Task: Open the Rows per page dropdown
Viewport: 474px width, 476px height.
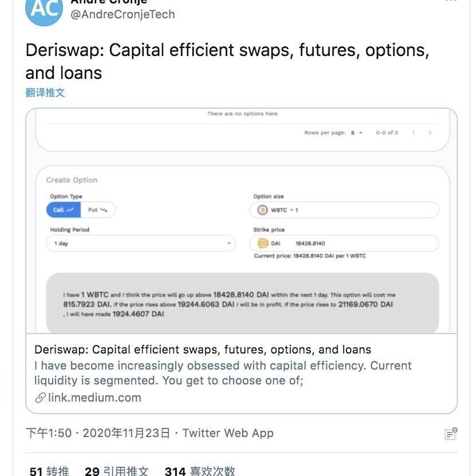Action: (x=357, y=133)
